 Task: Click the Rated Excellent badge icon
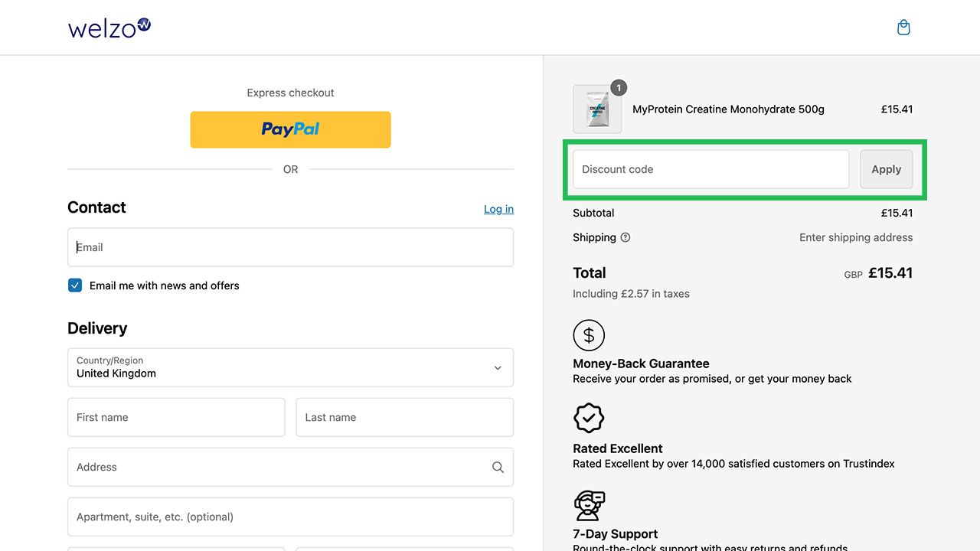[x=589, y=419]
